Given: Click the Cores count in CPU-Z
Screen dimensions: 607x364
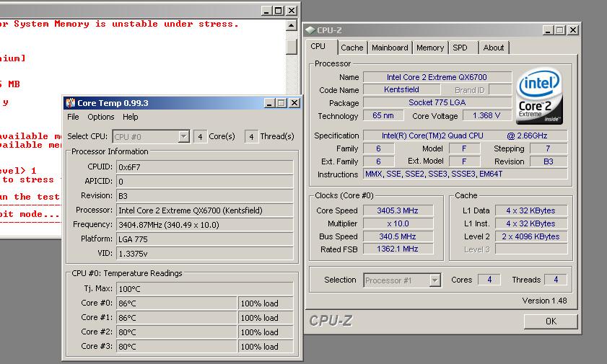Looking at the screenshot, I should pos(489,280).
